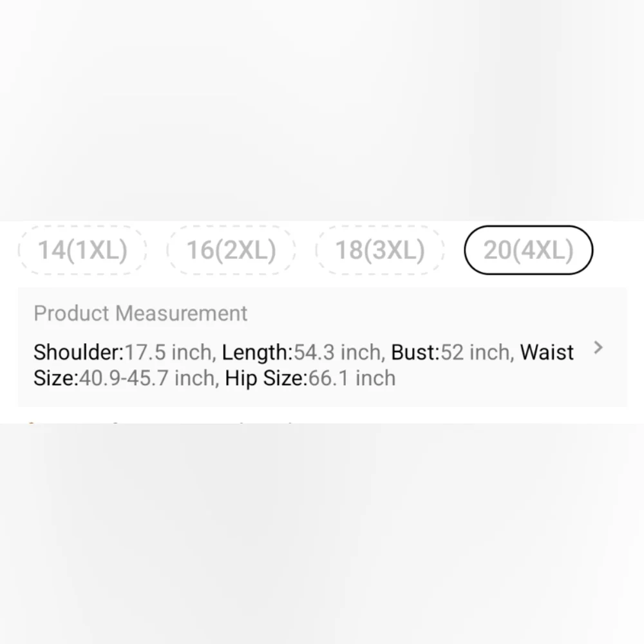Tap the selected 20(4XL) size
This screenshot has height=644, width=644.
(529, 250)
